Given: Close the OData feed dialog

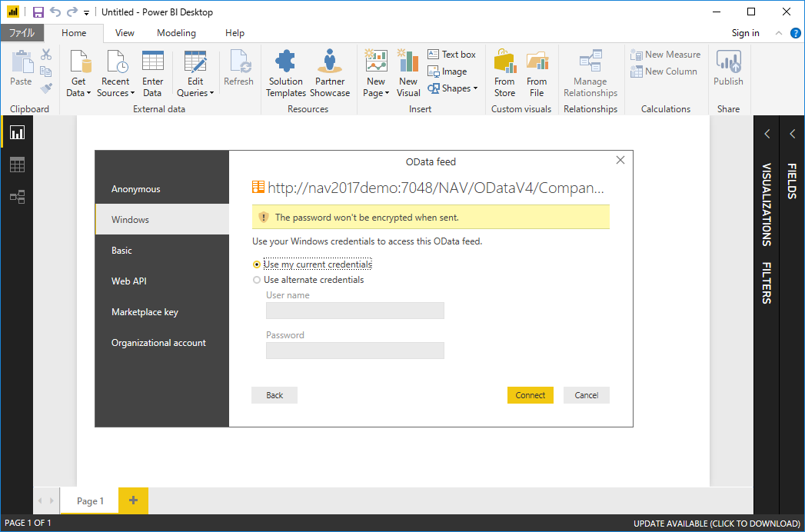Looking at the screenshot, I should click(620, 160).
